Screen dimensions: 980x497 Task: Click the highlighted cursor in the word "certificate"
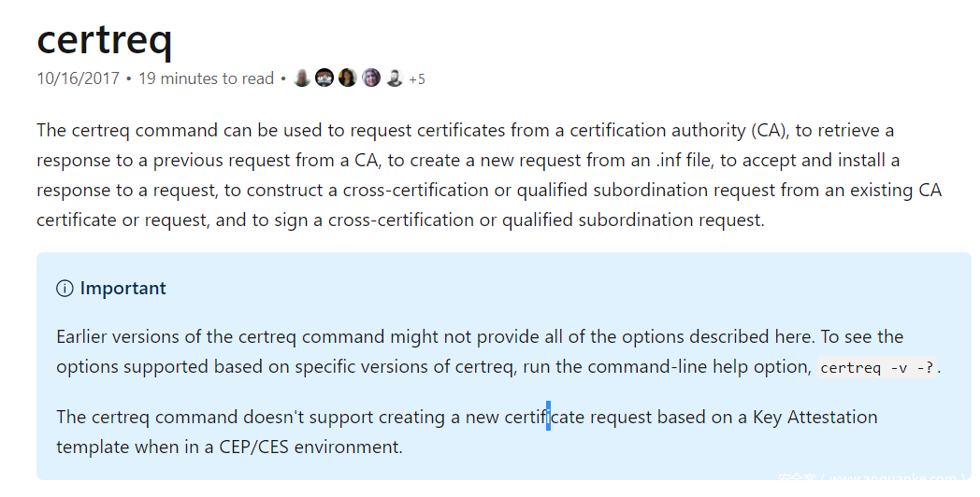548,416
